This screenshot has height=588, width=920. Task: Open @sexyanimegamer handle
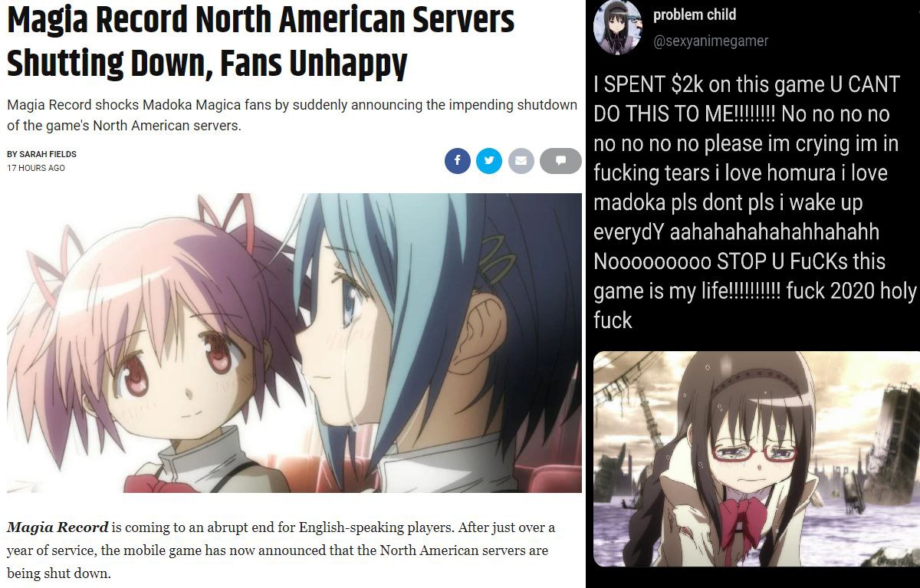click(710, 41)
